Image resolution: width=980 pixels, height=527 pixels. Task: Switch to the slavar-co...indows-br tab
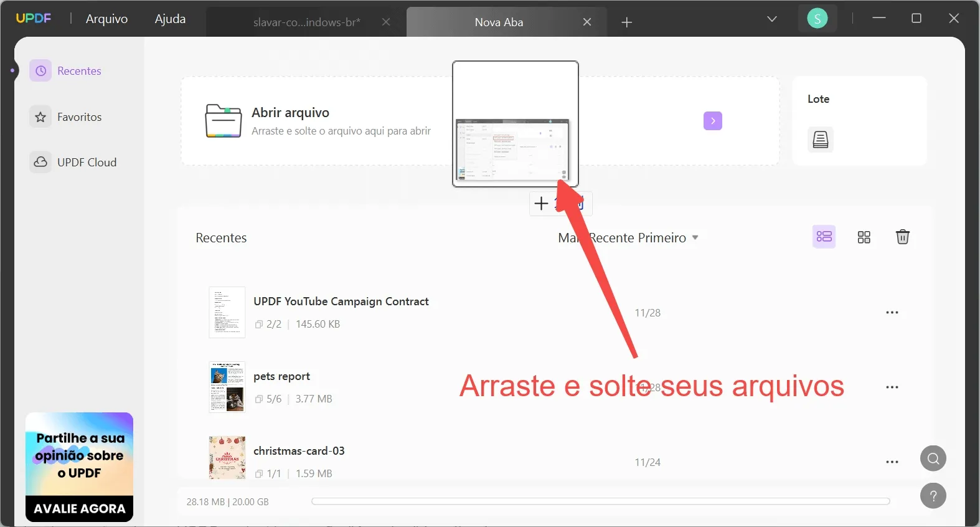pos(306,22)
